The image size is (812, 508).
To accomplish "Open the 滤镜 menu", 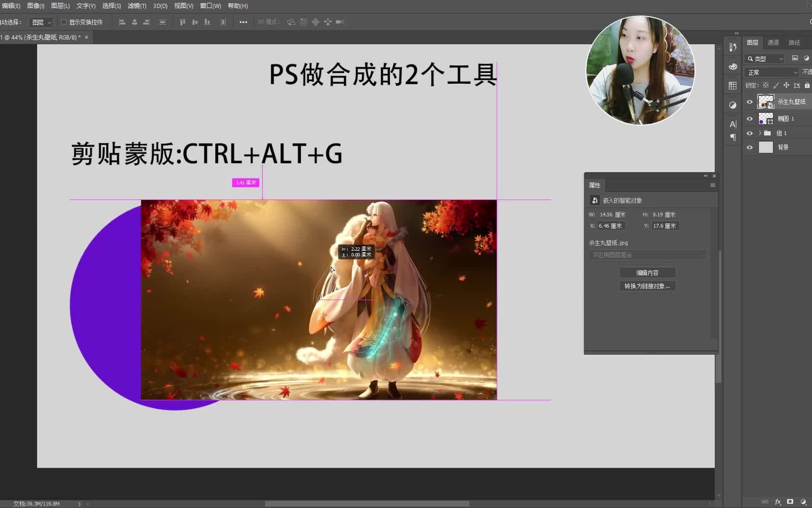I will tap(136, 6).
